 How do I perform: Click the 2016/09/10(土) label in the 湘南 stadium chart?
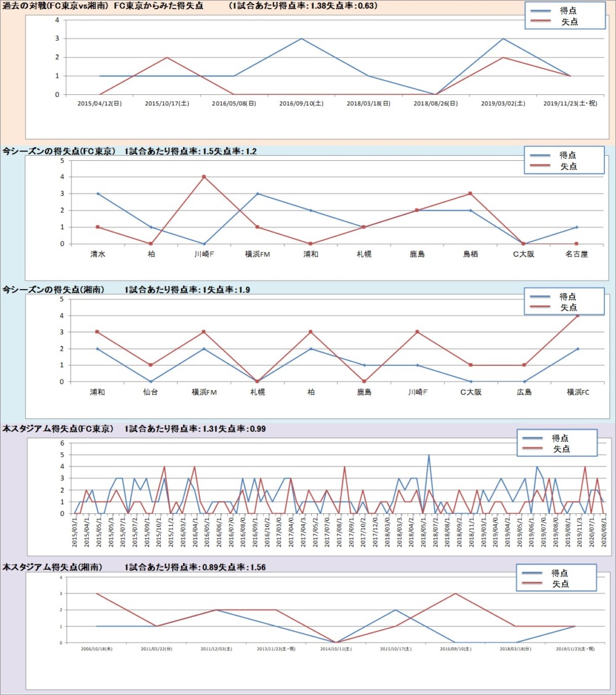click(x=456, y=649)
